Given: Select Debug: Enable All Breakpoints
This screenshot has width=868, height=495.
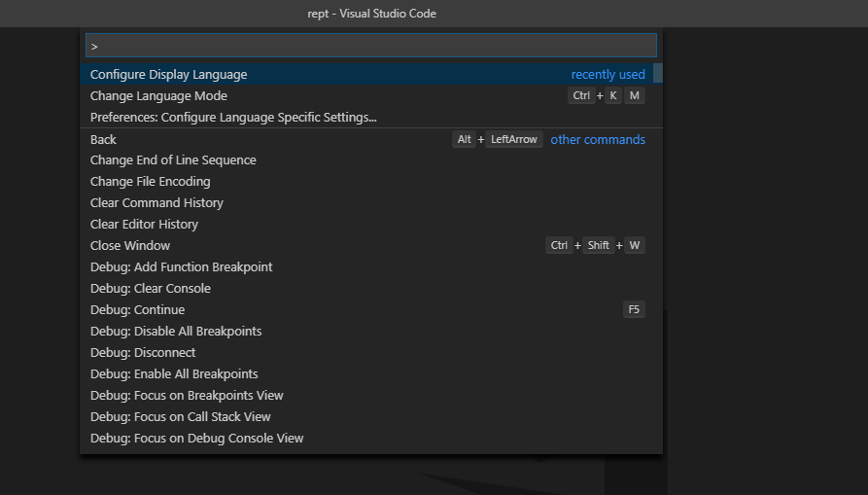Looking at the screenshot, I should 174,374.
